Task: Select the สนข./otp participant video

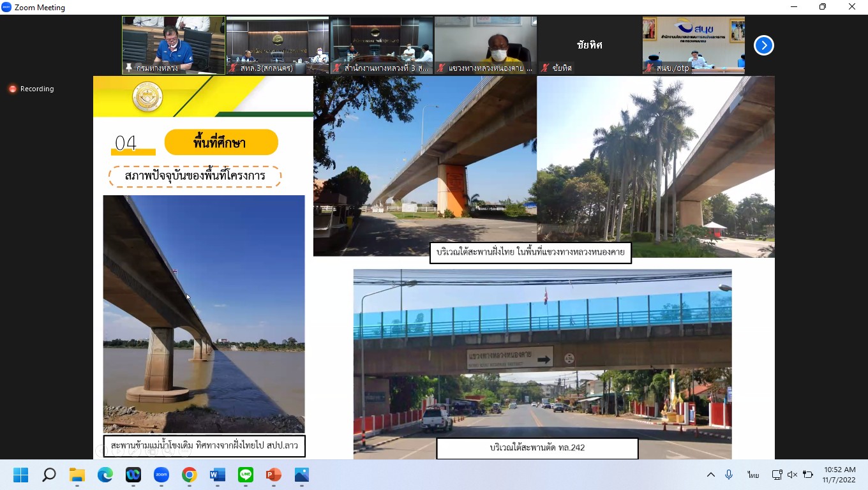Action: (x=693, y=45)
